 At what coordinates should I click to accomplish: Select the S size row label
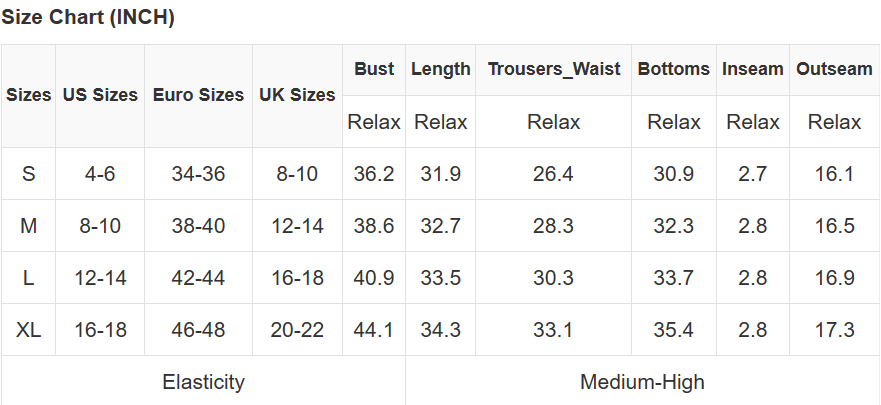29,174
